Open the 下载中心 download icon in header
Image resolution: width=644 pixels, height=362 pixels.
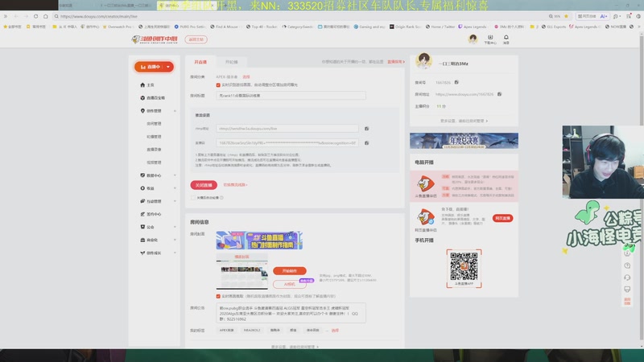point(490,39)
